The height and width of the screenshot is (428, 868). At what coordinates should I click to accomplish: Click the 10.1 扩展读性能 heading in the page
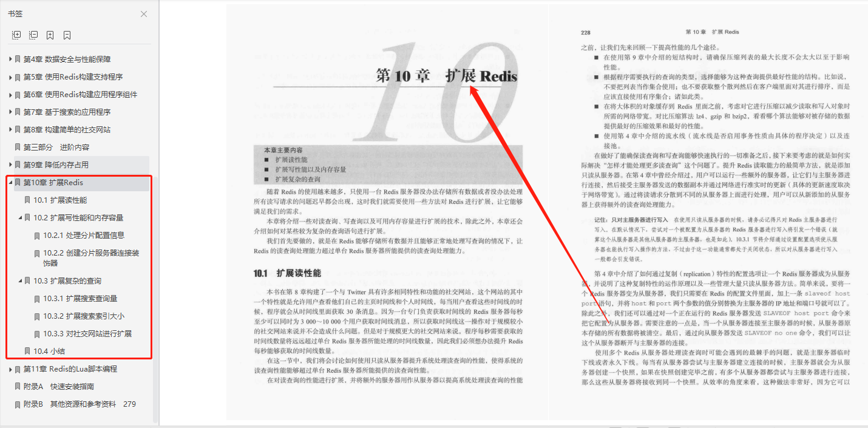287,273
